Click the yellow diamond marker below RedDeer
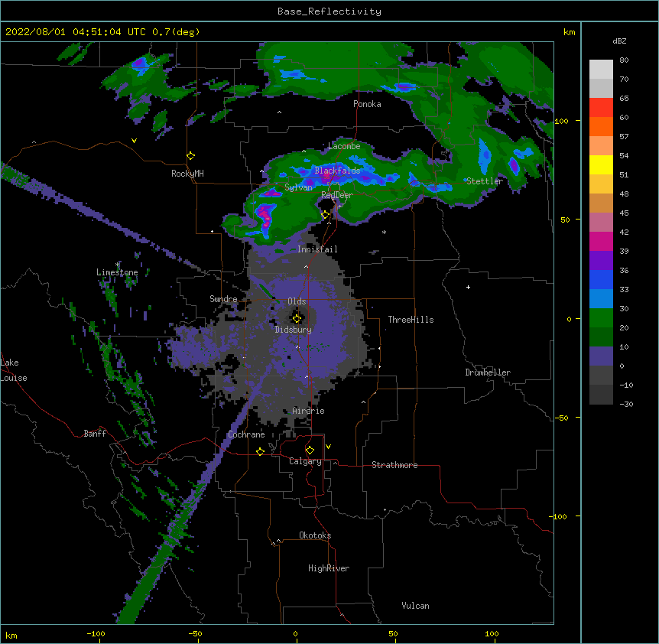 [326, 215]
